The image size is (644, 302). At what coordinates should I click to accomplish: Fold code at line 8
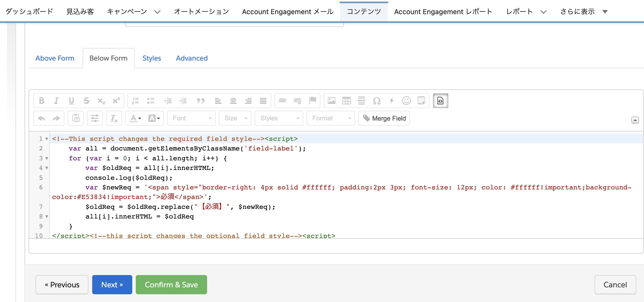46,217
